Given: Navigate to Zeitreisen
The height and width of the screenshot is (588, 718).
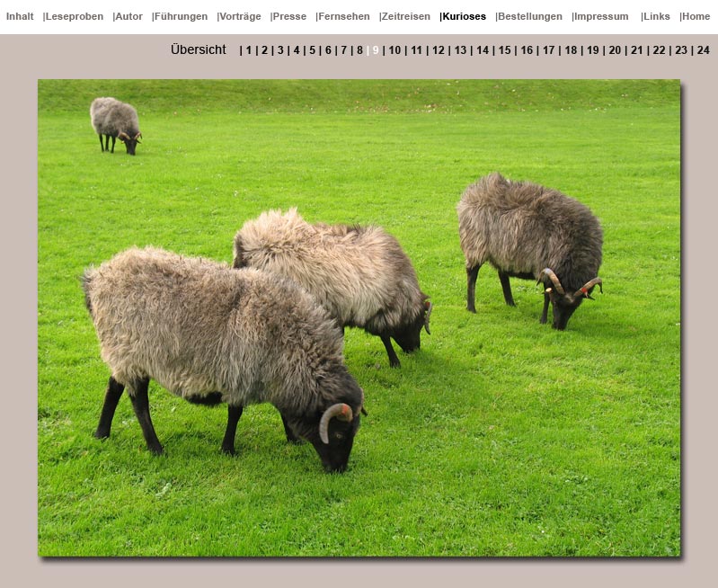Looking at the screenshot, I should (405, 16).
